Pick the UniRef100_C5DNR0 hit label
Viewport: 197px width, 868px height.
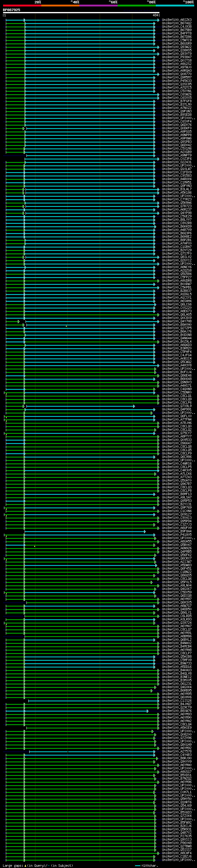coord(177,393)
